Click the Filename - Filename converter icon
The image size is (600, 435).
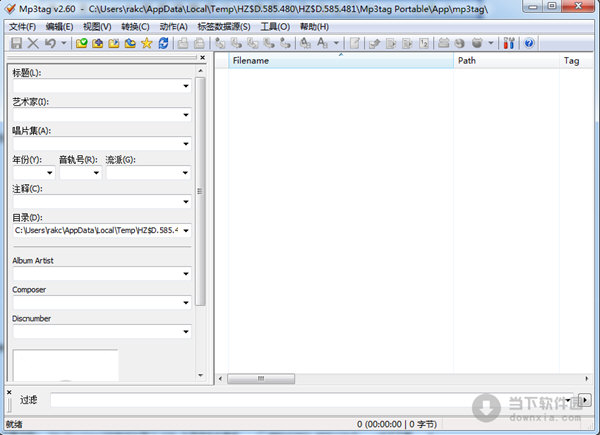click(253, 43)
